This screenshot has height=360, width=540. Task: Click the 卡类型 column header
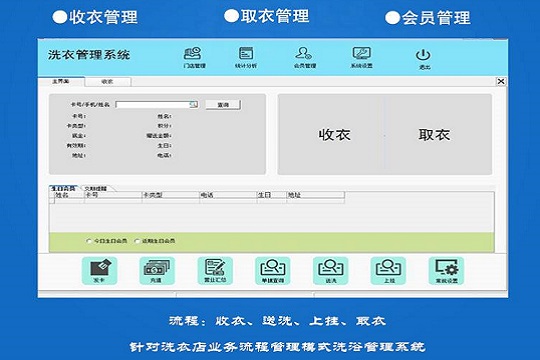click(x=171, y=195)
